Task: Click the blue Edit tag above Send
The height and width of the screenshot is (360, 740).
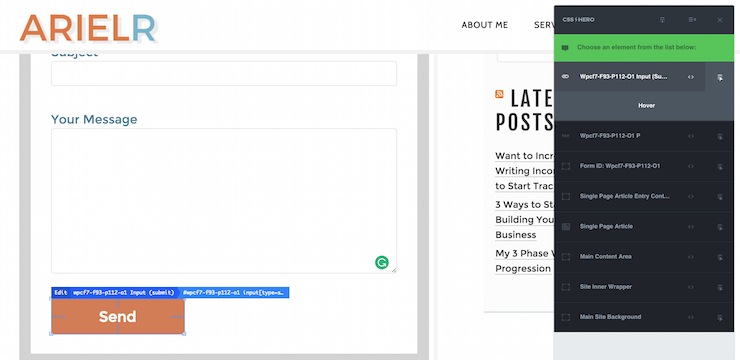Action: (60, 293)
